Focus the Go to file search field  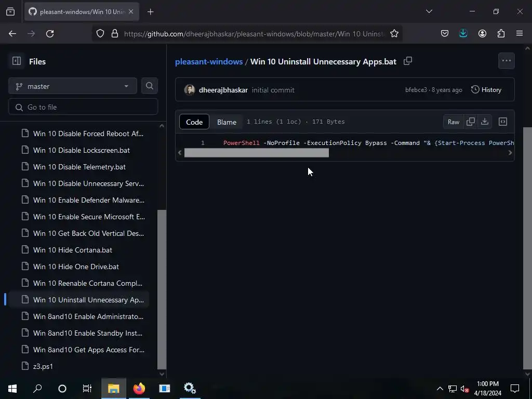[83, 107]
